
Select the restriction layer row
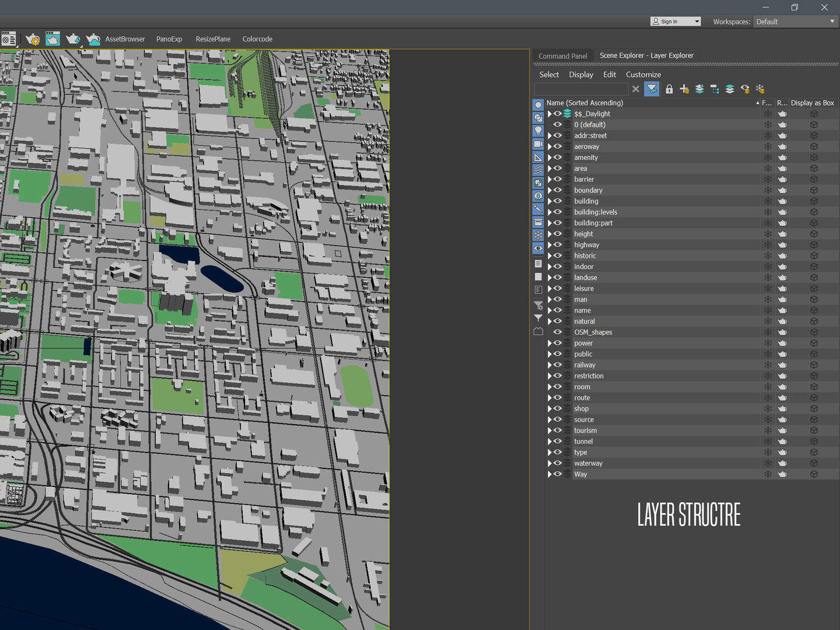(x=692, y=376)
